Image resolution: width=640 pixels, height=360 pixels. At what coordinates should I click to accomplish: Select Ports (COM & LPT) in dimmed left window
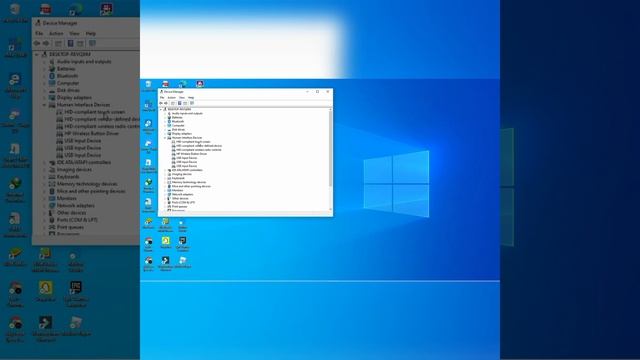(77, 220)
